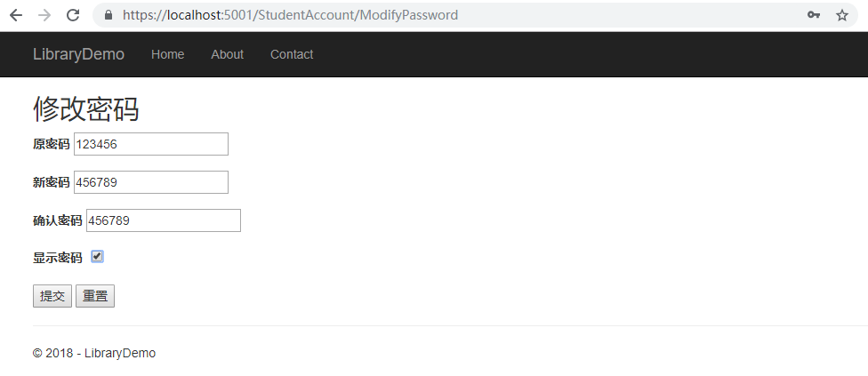Reload the current page

click(73, 15)
